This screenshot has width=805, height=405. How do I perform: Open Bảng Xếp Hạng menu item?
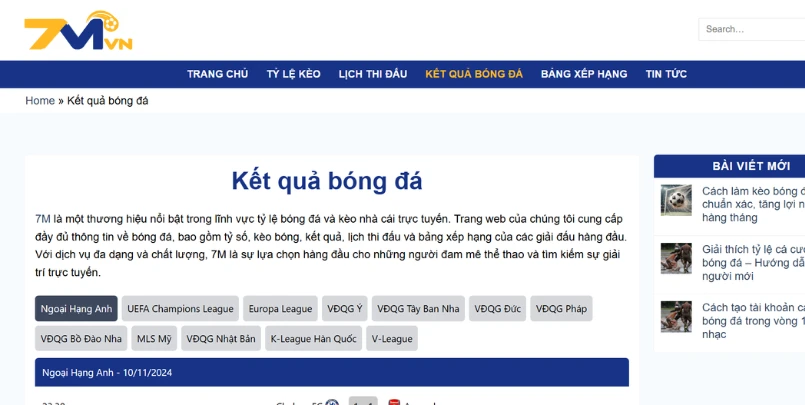584,74
